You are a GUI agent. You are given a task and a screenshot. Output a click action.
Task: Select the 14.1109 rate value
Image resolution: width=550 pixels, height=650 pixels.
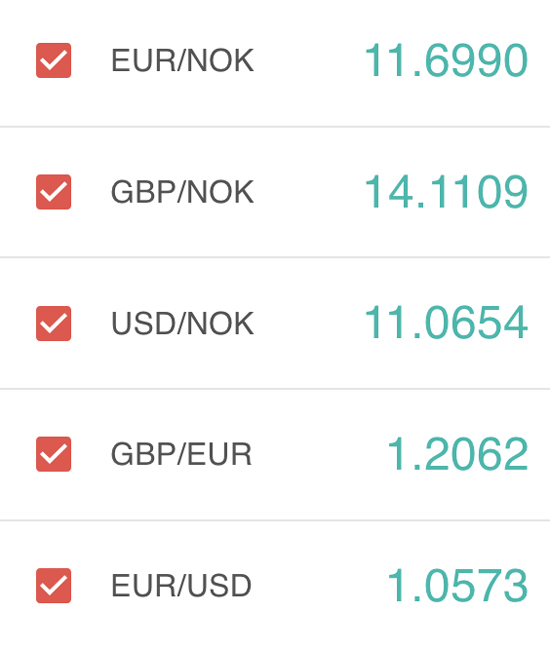446,192
